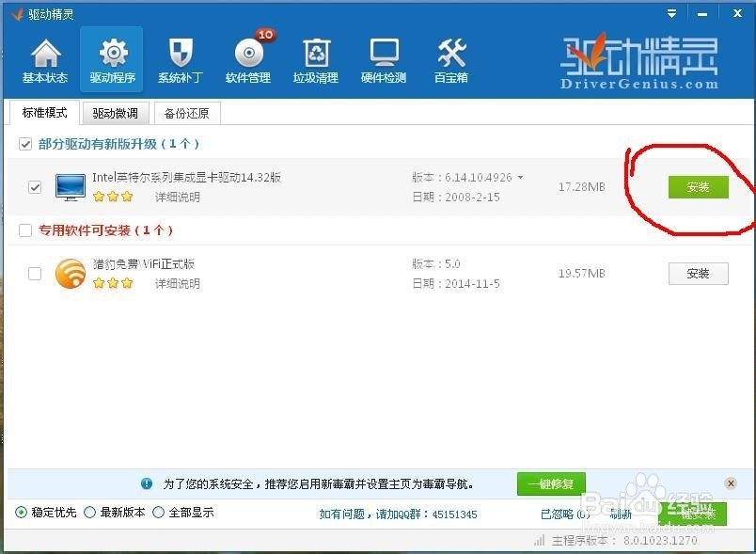This screenshot has width=756, height=554.
Task: Switch to the 标准模式 tab
Action: 44,113
